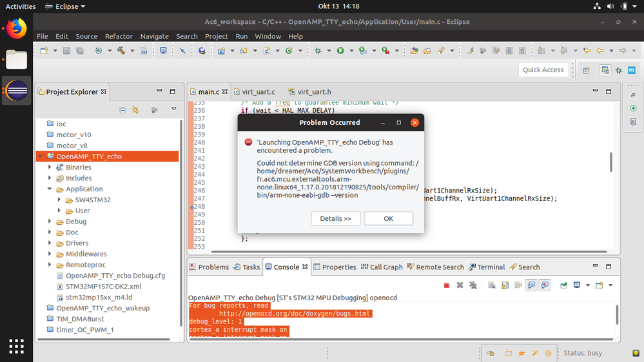Open the Window menu
Viewport: 644px width, 362px height.
click(268, 36)
